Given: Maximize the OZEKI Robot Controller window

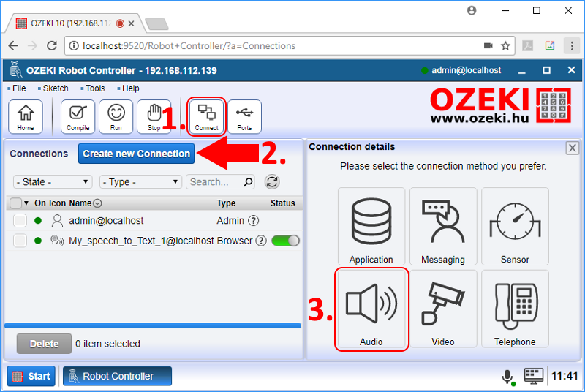Looking at the screenshot, I should click(x=546, y=70).
